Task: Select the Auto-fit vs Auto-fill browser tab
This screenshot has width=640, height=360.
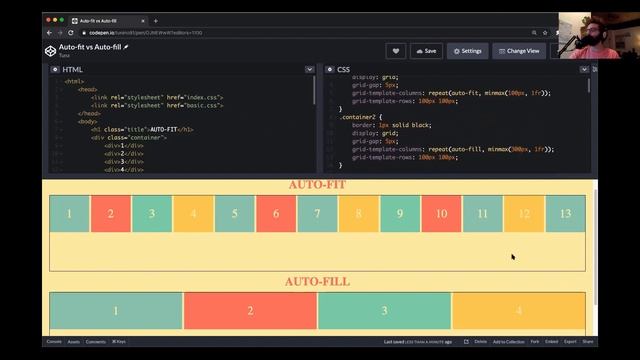Action: 108,21
